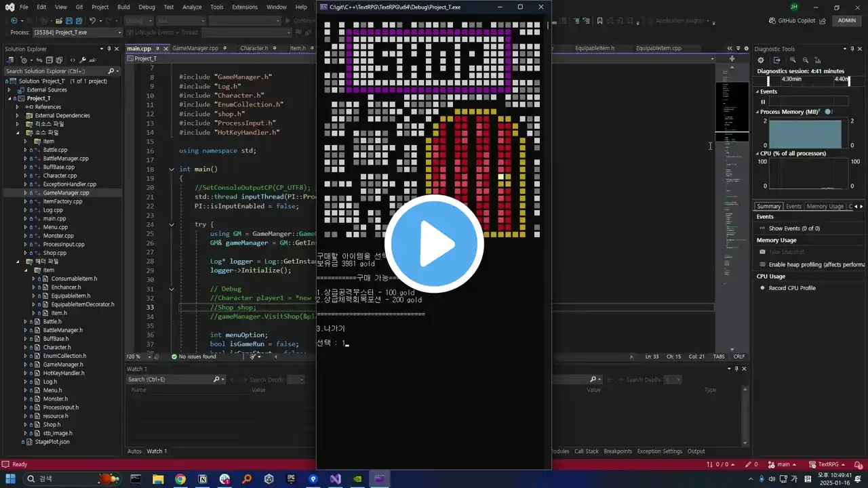Open the Debug menu
The width and height of the screenshot is (868, 488).
[x=146, y=7]
